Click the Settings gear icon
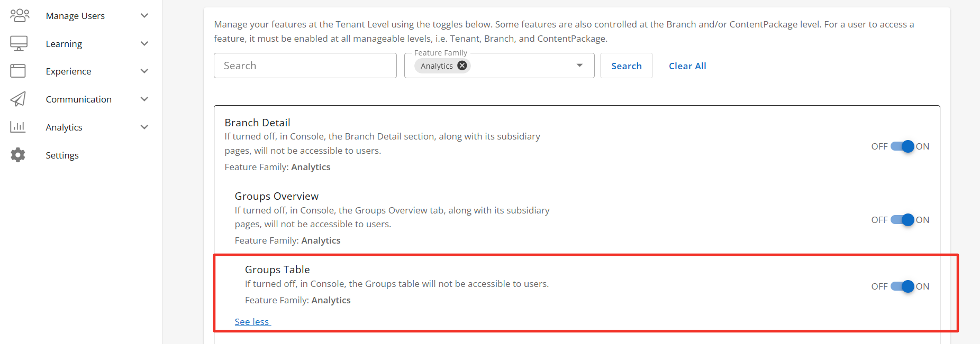Image resolution: width=980 pixels, height=344 pixels. pyautogui.click(x=18, y=155)
